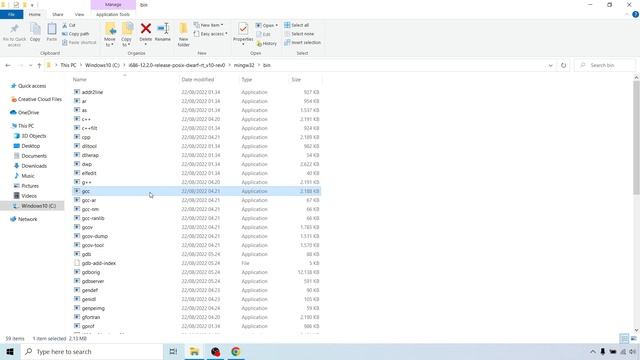The width and height of the screenshot is (640, 360).
Task: Click File Explorer taskbar icon
Action: pyautogui.click(x=194, y=351)
